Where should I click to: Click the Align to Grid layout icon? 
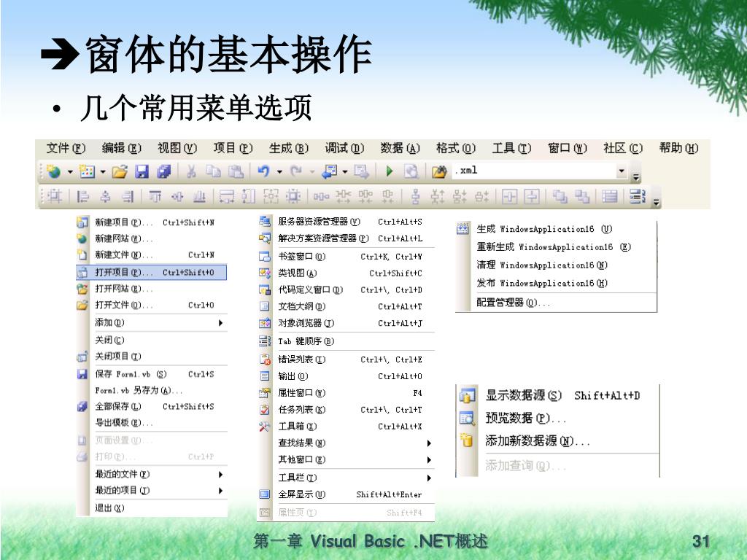pos(54,196)
